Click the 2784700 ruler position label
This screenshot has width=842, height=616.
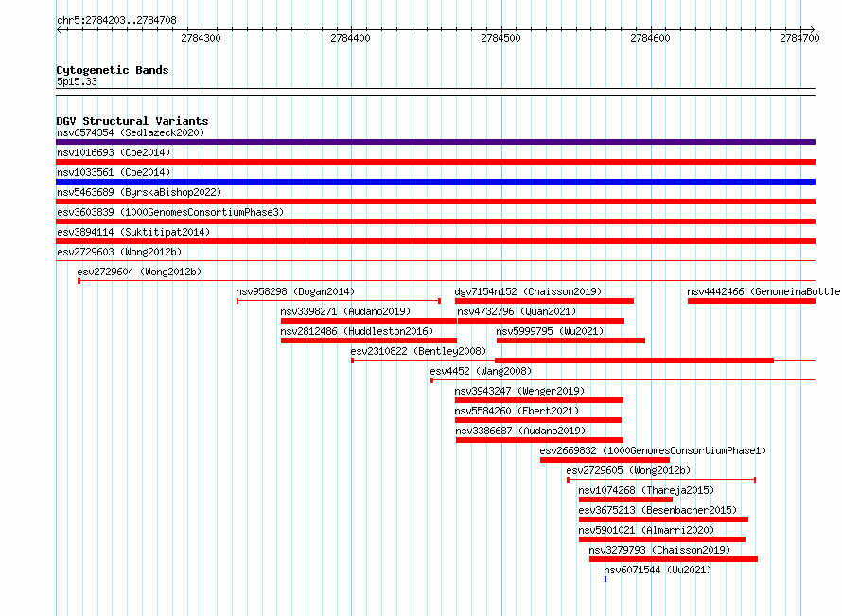pyautogui.click(x=799, y=38)
